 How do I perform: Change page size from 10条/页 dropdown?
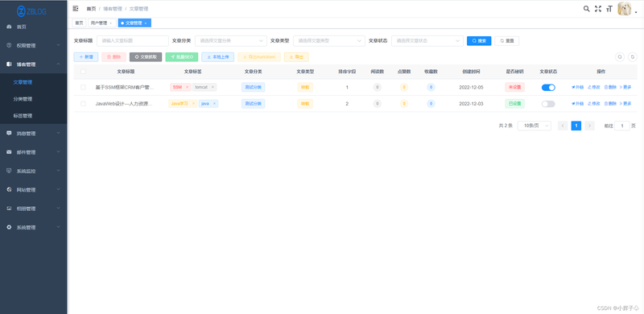(x=535, y=126)
